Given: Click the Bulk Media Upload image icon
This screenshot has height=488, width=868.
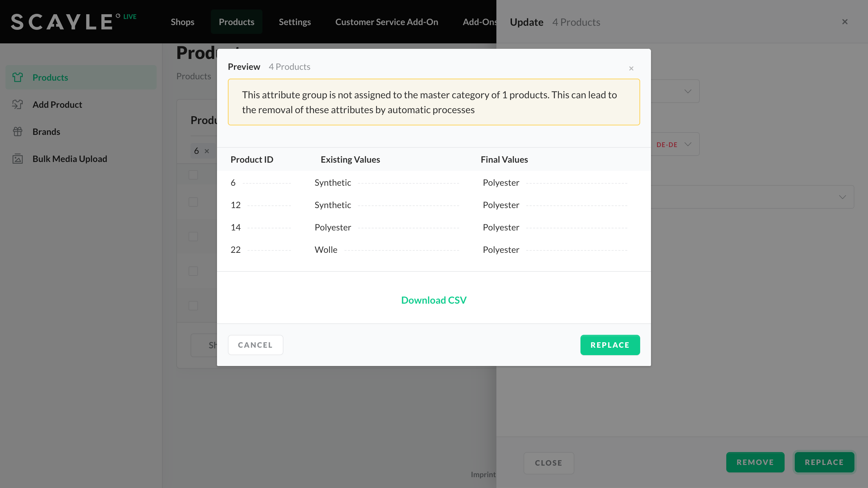Looking at the screenshot, I should (x=18, y=159).
